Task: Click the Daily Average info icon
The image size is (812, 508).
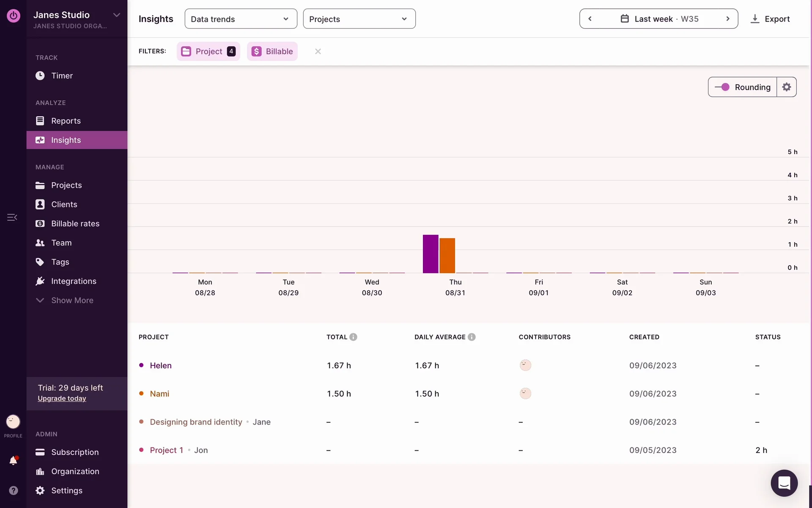Action: [472, 337]
